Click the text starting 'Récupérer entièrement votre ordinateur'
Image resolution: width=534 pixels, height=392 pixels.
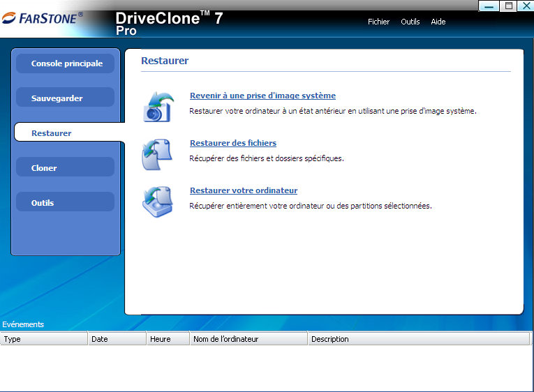click(x=310, y=206)
